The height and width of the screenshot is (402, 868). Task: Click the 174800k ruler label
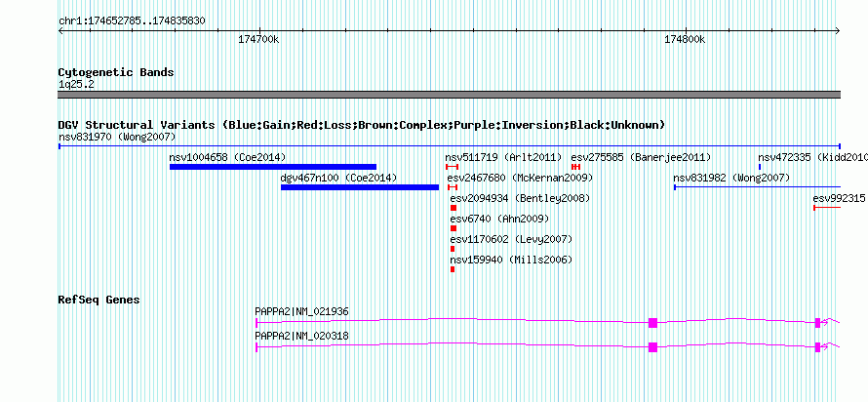(685, 40)
